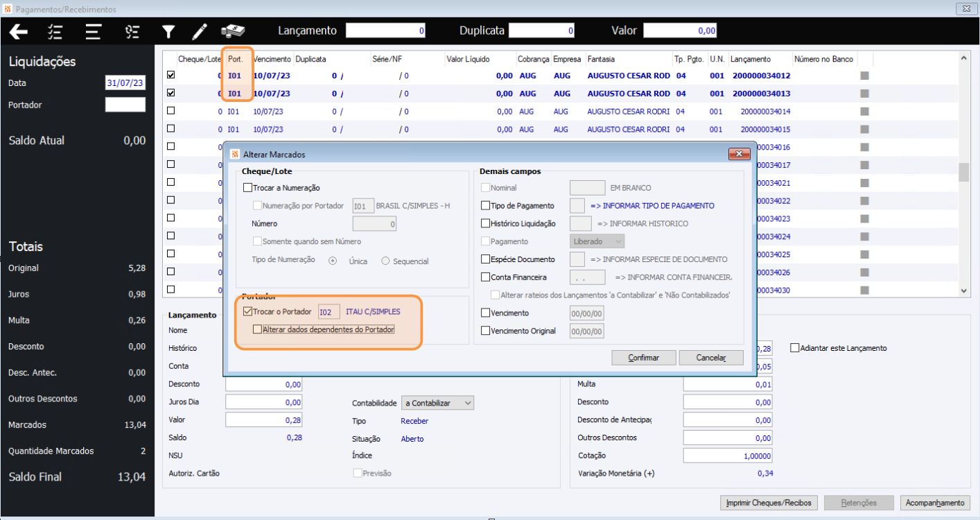Click the Multa input field showing 0,01
Image resolution: width=980 pixels, height=520 pixels.
click(x=728, y=384)
